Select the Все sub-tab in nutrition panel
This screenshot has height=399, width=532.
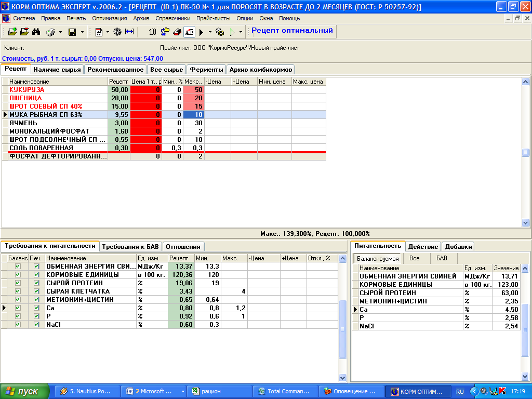point(414,258)
